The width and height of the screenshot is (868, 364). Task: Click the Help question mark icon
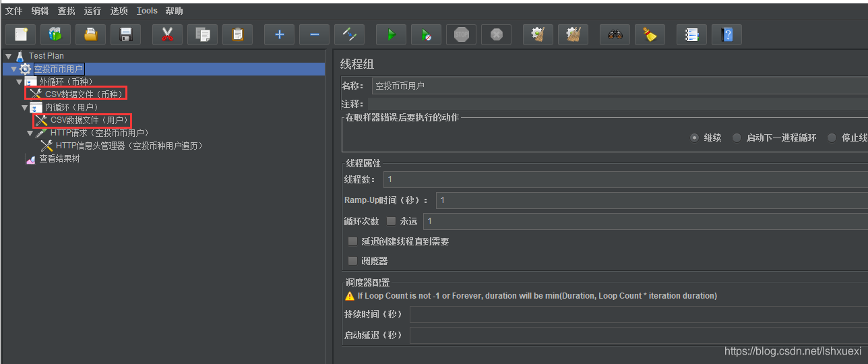(x=726, y=34)
